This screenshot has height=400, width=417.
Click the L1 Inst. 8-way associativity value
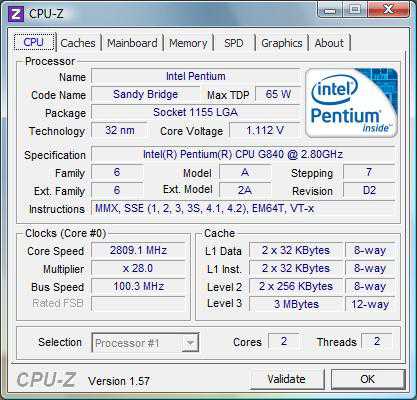click(x=370, y=268)
